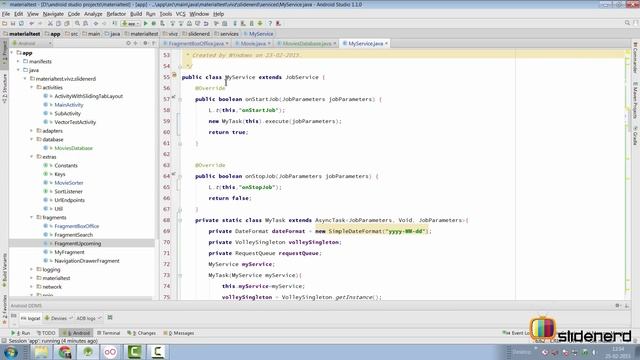Expand the manifests folder node

tap(18, 61)
